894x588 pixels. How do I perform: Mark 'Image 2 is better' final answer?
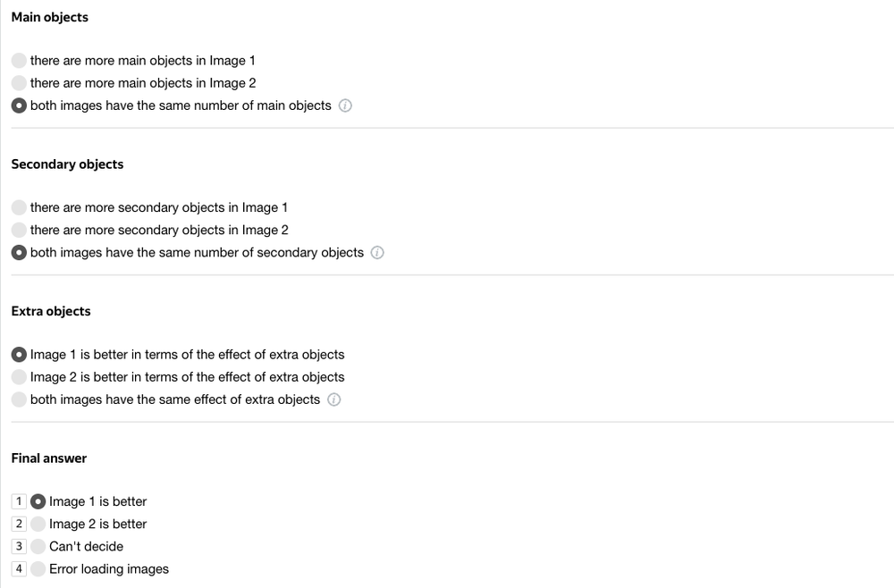[38, 524]
